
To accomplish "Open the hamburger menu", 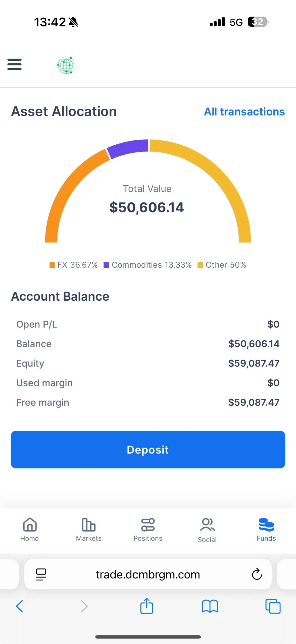I will (15, 64).
